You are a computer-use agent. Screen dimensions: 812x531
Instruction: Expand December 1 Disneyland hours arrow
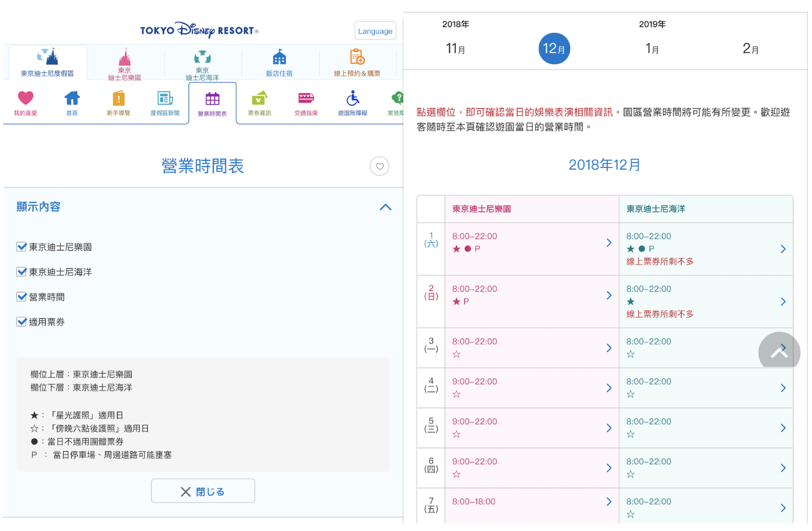(x=609, y=243)
